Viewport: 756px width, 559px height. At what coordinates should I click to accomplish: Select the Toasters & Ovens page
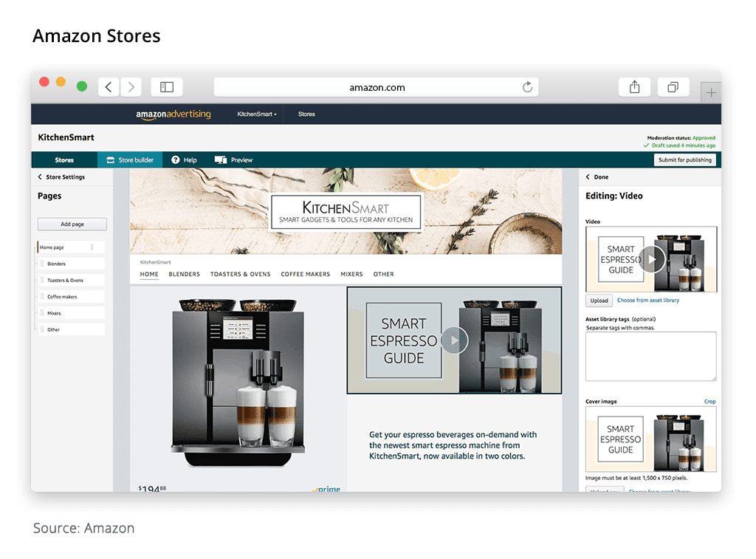click(71, 280)
